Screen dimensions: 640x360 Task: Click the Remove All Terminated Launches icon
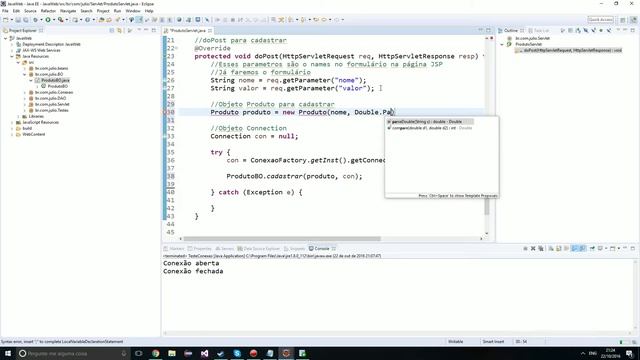(x=541, y=248)
